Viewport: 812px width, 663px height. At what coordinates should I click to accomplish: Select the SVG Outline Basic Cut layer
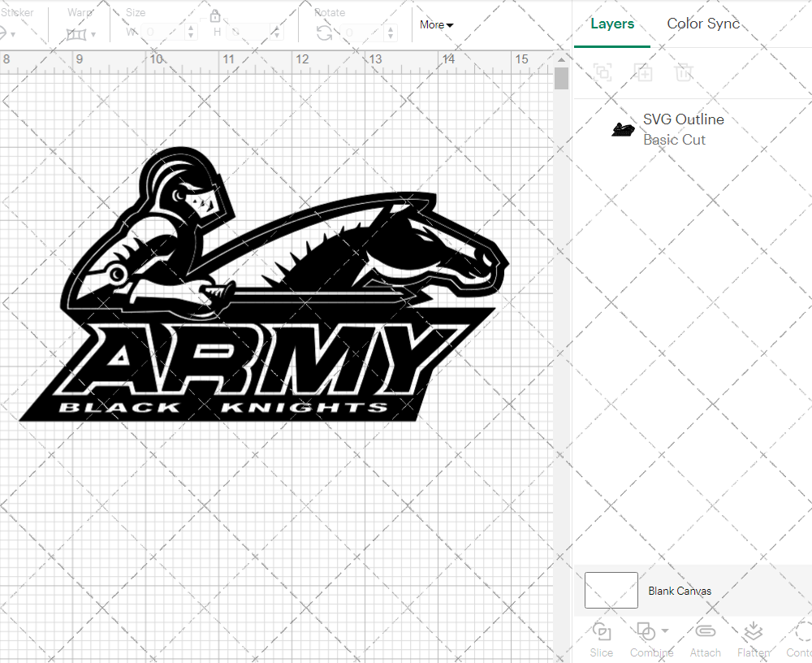click(x=684, y=128)
